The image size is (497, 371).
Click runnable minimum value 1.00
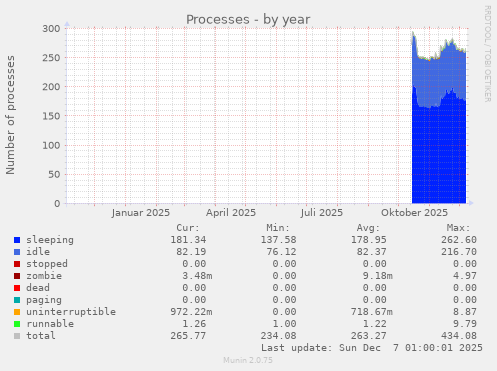tap(284, 324)
